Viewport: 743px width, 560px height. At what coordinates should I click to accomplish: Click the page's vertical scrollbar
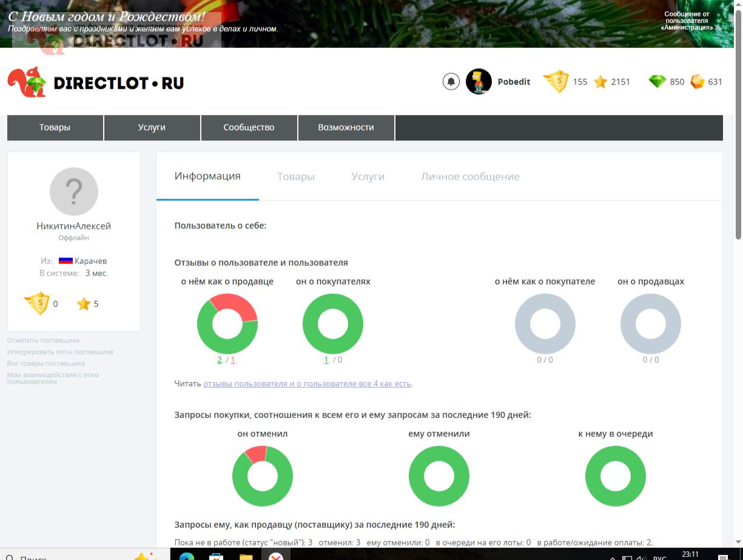(738, 182)
